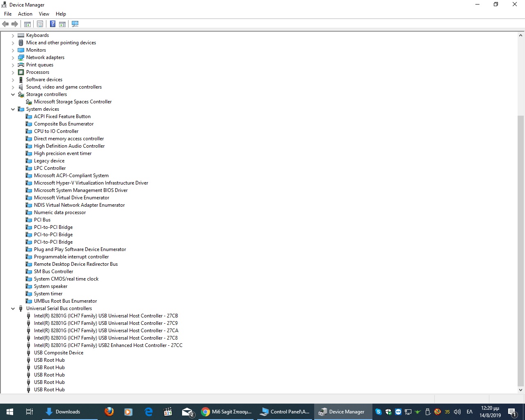Viewport: 525px width, 420px height.
Task: Select PCI Bus device
Action: (42, 220)
